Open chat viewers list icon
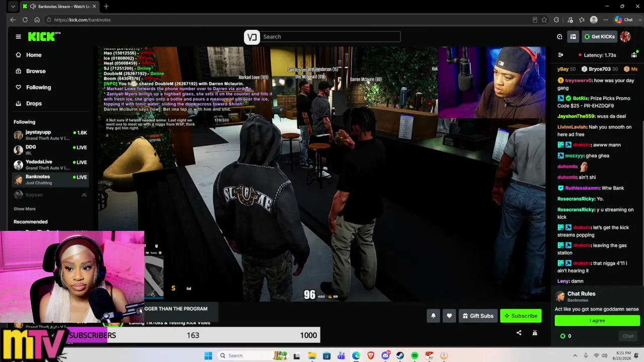Screen dimensions: 644x362 (x=634, y=55)
